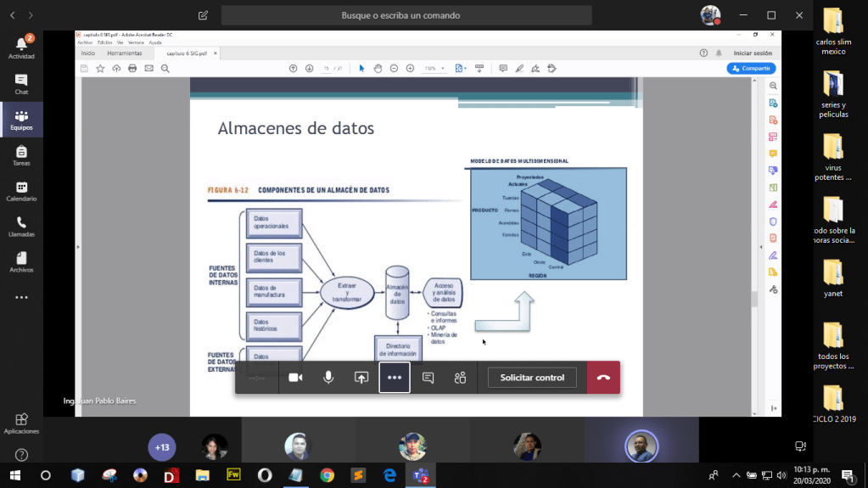
Task: Click the new chat compose icon
Action: pyautogui.click(x=203, y=15)
